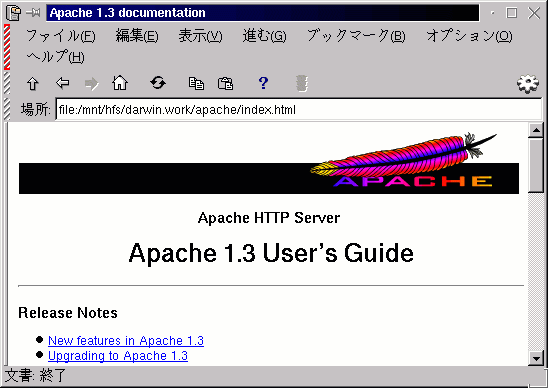548x388 pixels.
Task: Click the greyed-out Stop icon
Action: pos(302,84)
